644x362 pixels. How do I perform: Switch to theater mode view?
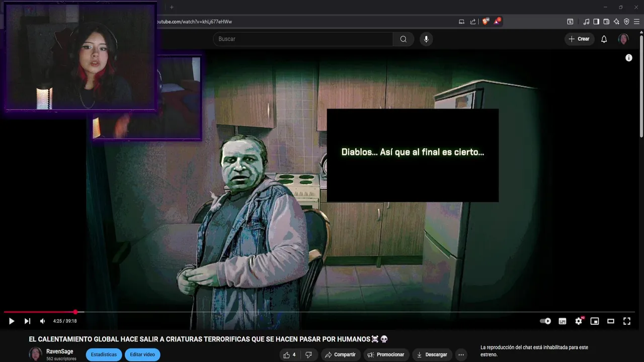(x=611, y=321)
